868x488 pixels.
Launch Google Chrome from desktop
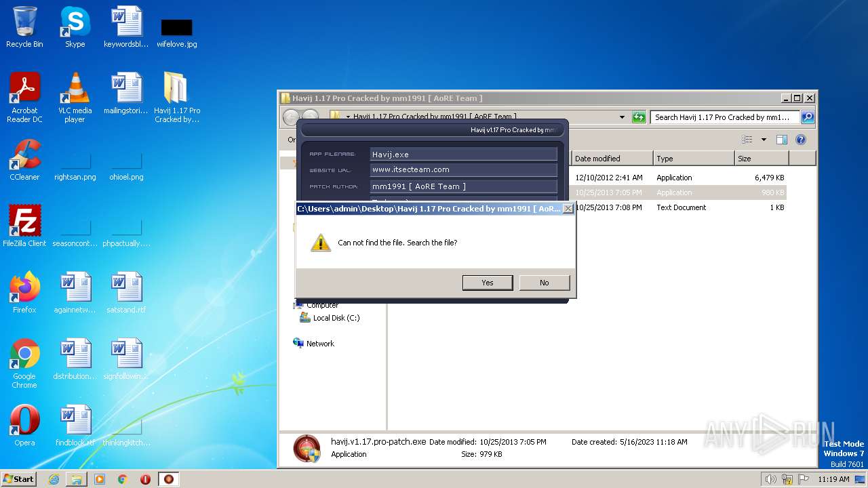(x=24, y=363)
